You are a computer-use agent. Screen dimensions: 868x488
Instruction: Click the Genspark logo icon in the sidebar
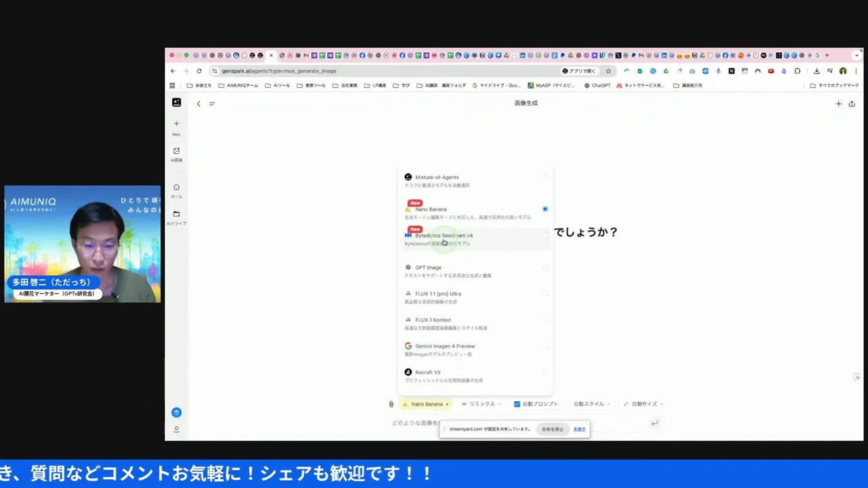pyautogui.click(x=176, y=102)
